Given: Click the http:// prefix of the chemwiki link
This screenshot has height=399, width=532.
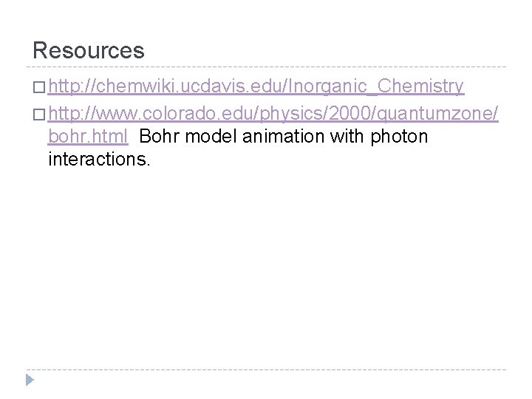Looking at the screenshot, I should [72, 86].
